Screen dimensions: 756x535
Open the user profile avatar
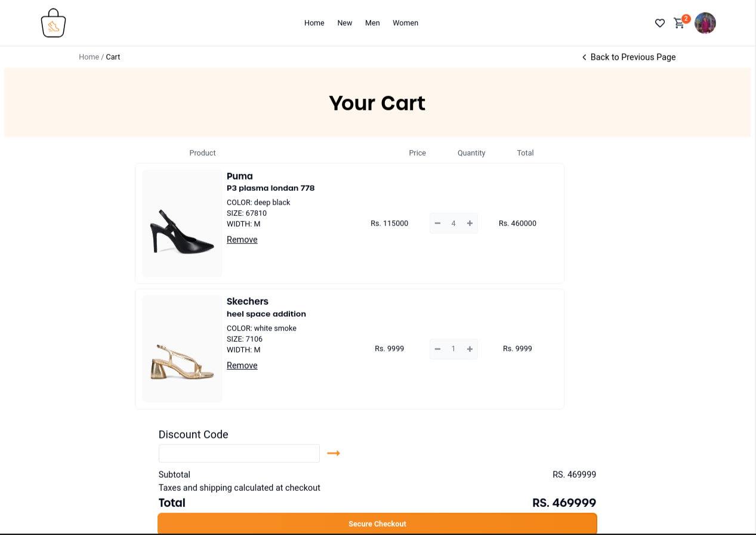[705, 23]
